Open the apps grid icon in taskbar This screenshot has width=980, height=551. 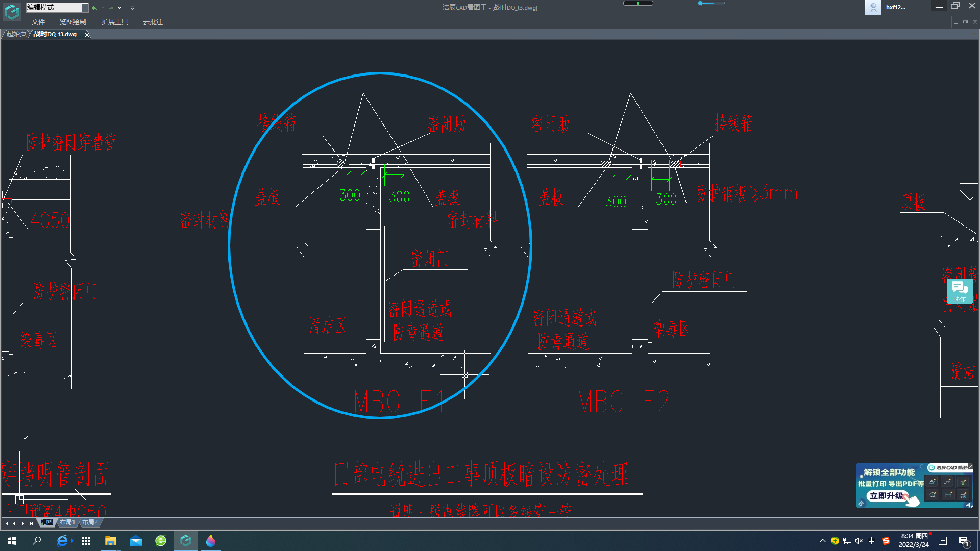click(x=86, y=541)
